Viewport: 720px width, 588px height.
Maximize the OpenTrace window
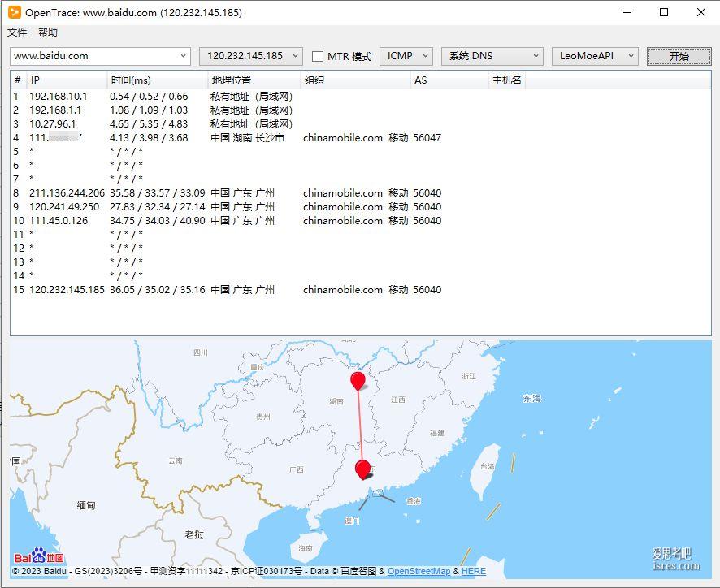pyautogui.click(x=663, y=12)
